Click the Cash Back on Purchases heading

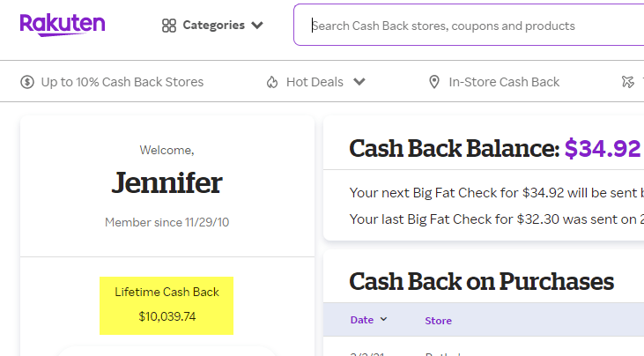[x=481, y=281]
